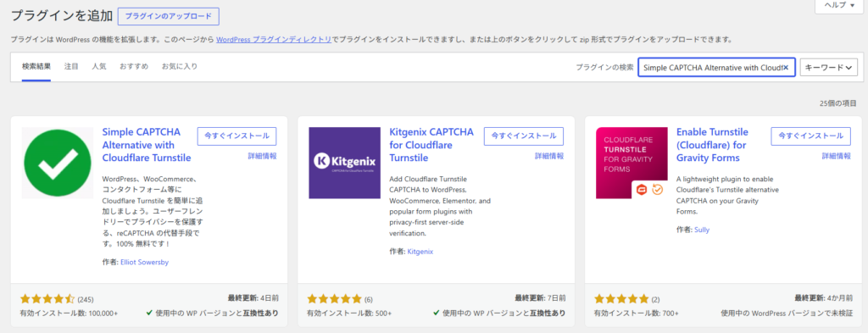The height and width of the screenshot is (333, 868).
Task: Open the WordPress プラグインディレクトリ link
Action: click(x=274, y=40)
